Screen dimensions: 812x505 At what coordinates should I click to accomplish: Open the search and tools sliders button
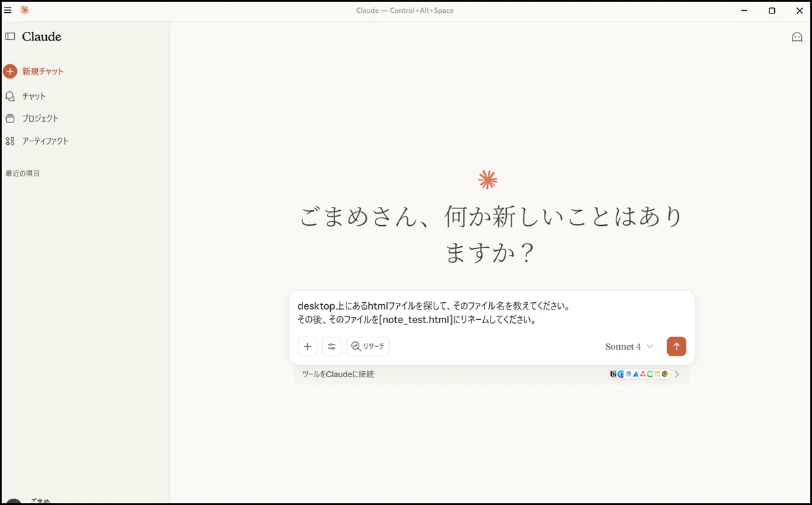point(332,346)
